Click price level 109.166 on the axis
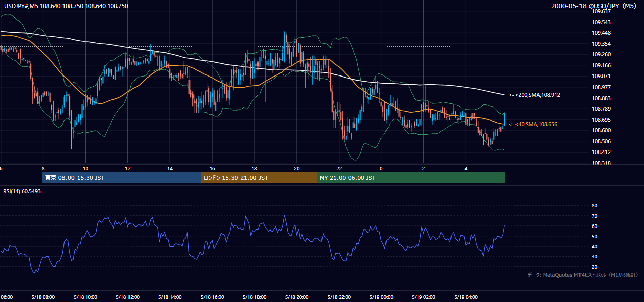 pyautogui.click(x=601, y=65)
